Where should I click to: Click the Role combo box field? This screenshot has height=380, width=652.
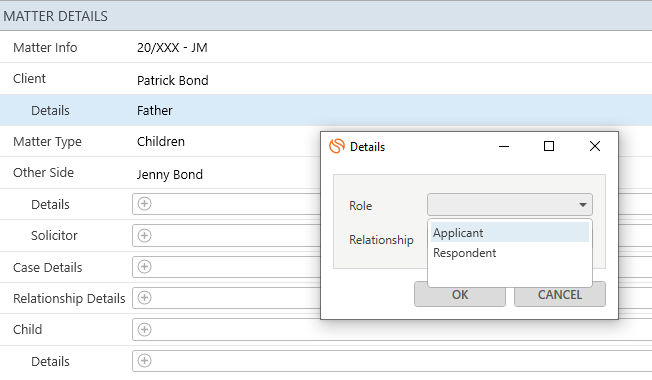510,205
